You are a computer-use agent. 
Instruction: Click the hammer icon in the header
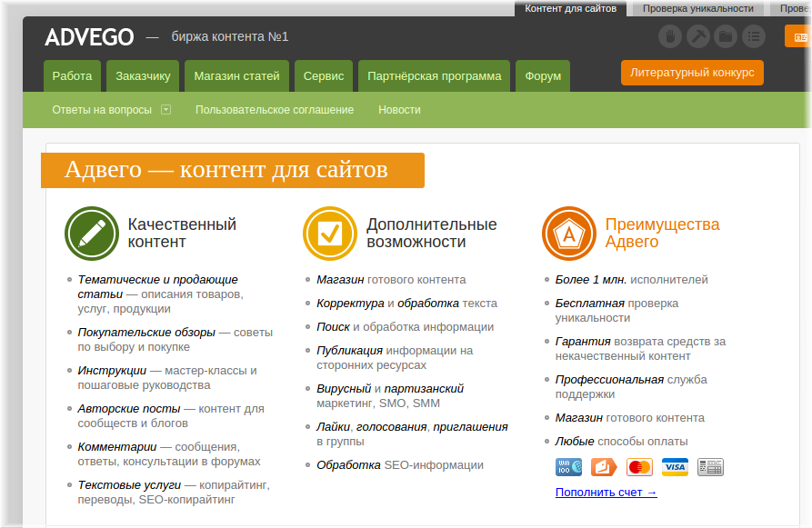698,36
